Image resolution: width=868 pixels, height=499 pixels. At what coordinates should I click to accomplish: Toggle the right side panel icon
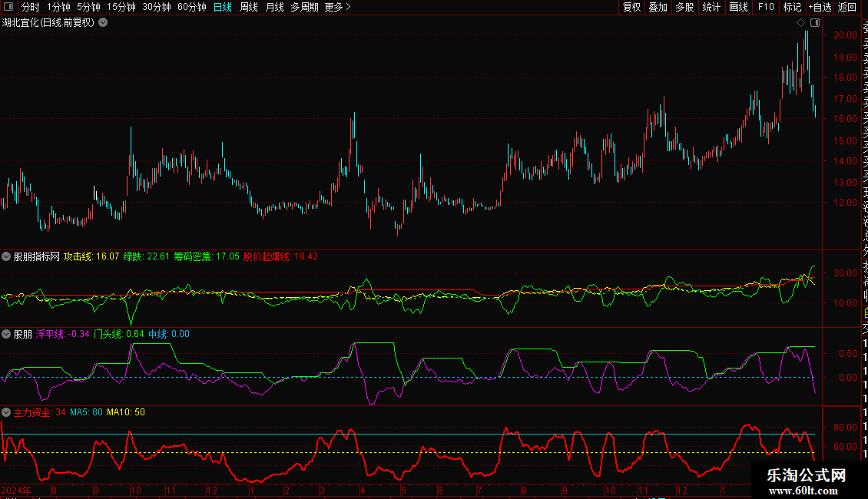coord(815,23)
